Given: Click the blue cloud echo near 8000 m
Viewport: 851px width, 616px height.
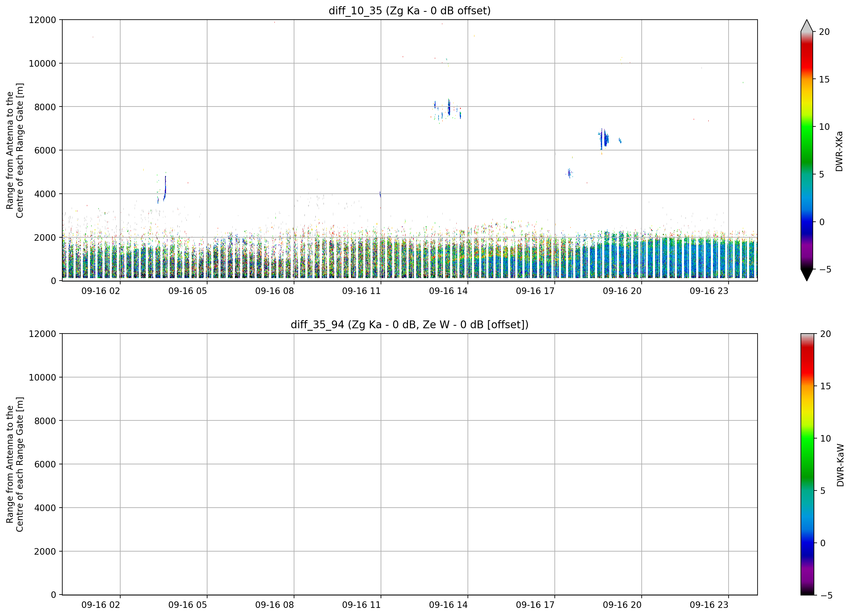Looking at the screenshot, I should pyautogui.click(x=449, y=108).
